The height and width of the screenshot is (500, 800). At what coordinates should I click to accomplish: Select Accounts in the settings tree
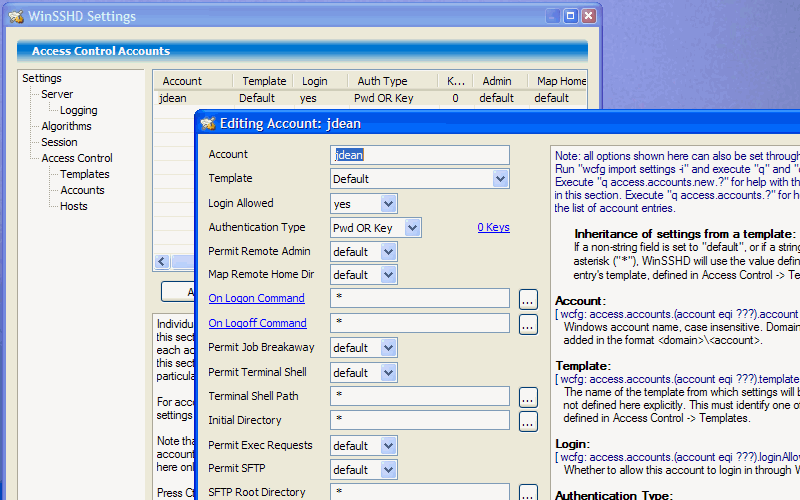pyautogui.click(x=82, y=190)
